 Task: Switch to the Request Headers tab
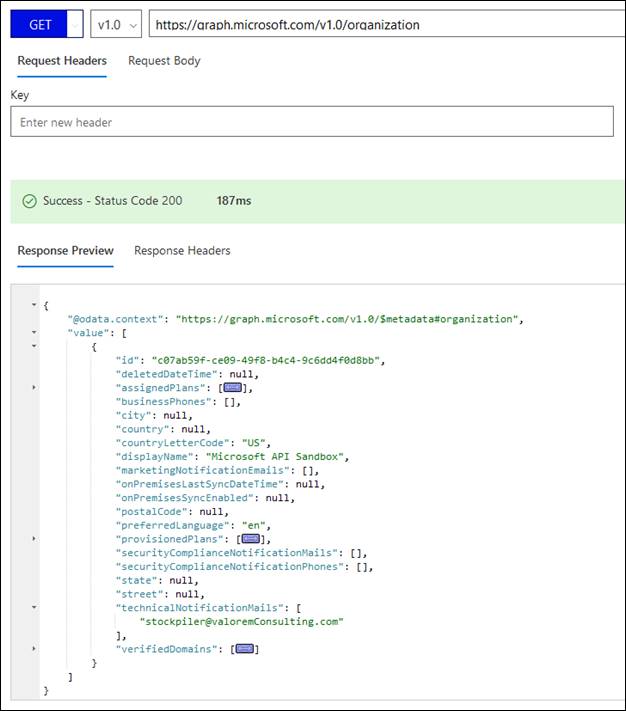(62, 61)
